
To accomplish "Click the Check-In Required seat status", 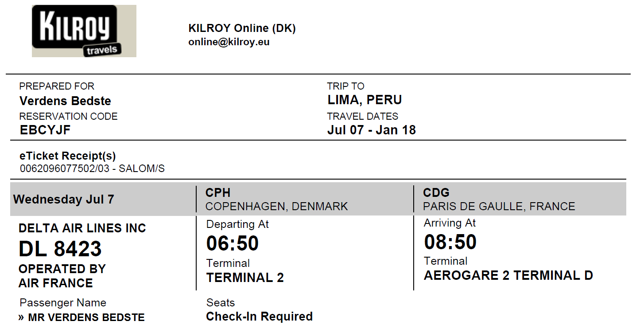I will tap(260, 317).
